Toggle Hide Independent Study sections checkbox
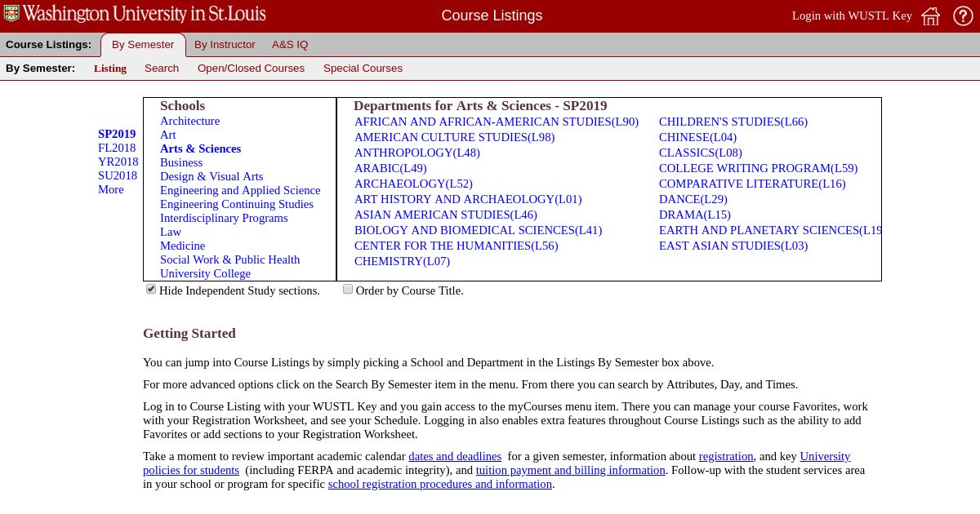Image resolution: width=980 pixels, height=514 pixels. click(x=151, y=289)
